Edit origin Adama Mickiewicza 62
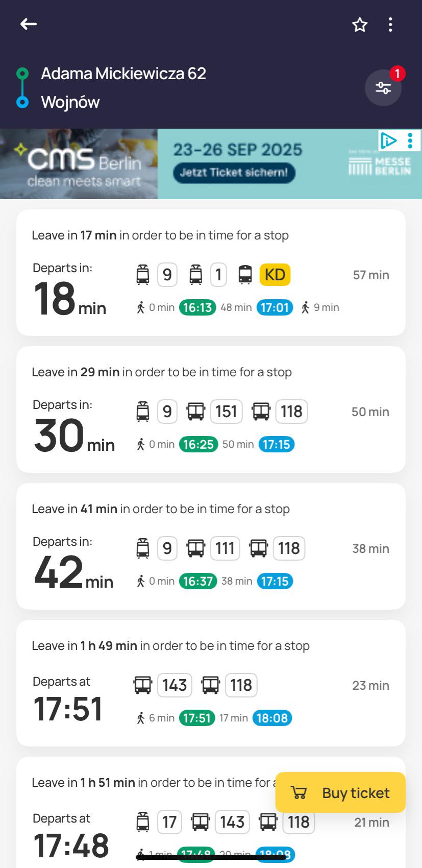 click(x=123, y=74)
